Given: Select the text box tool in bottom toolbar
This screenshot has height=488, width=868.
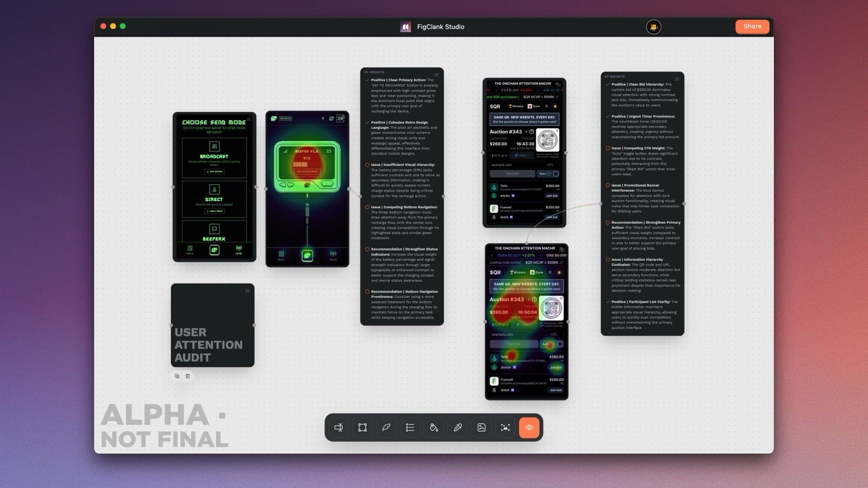Looking at the screenshot, I should (x=339, y=428).
